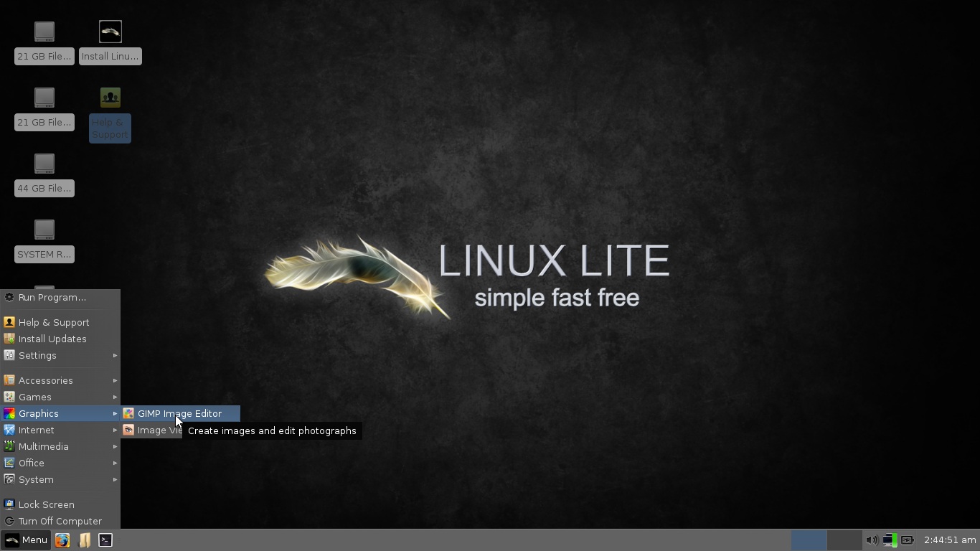This screenshot has width=980, height=551.
Task: Click the 2:44:51 am clock
Action: [950, 540]
